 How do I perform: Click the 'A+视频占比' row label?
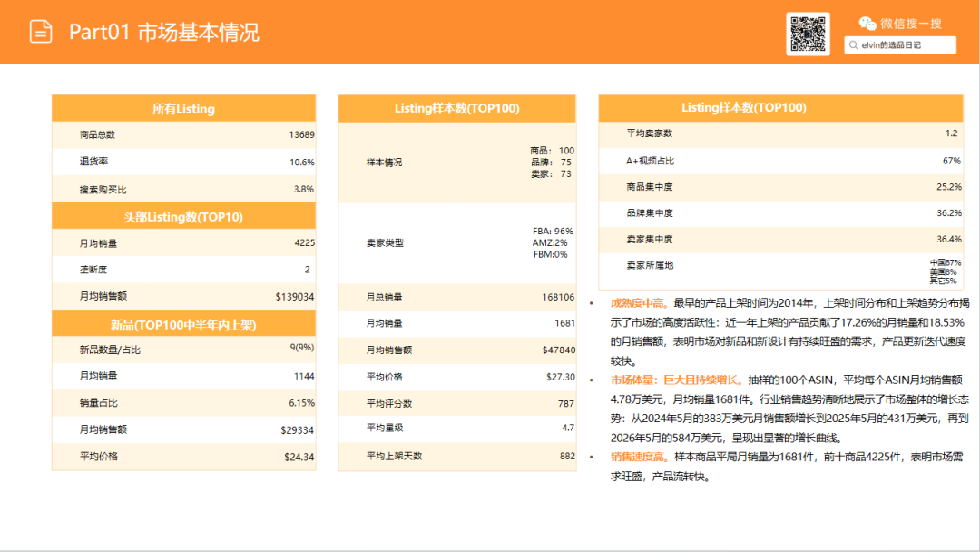(x=650, y=161)
